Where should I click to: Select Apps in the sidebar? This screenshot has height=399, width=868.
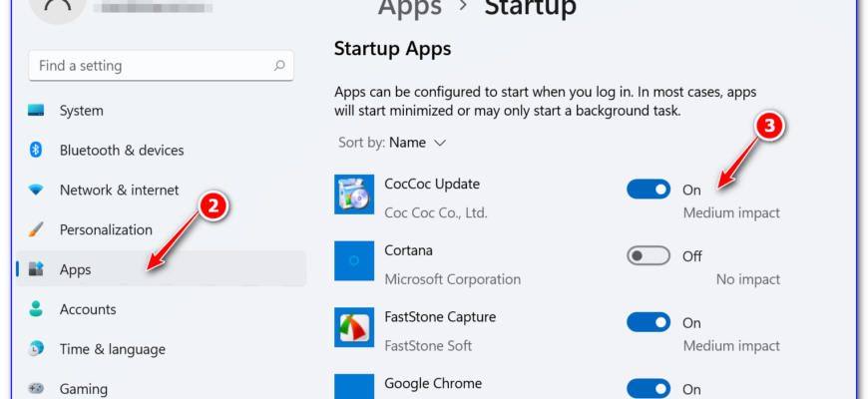161,269
